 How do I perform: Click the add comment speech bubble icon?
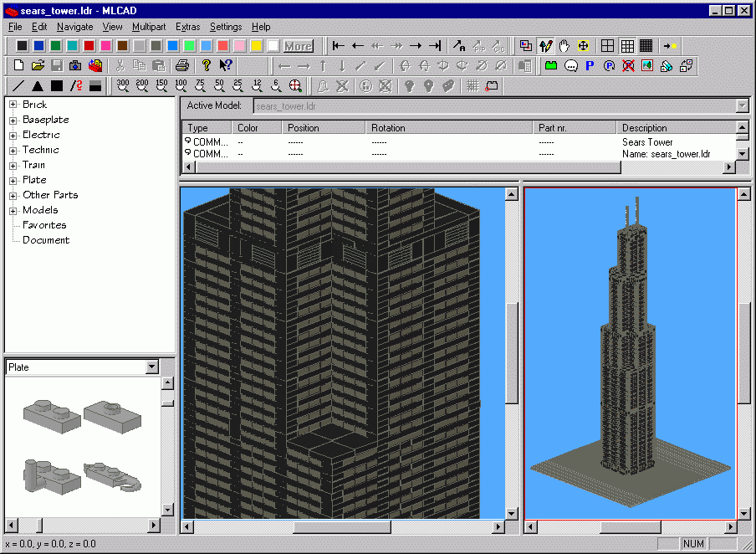[571, 65]
